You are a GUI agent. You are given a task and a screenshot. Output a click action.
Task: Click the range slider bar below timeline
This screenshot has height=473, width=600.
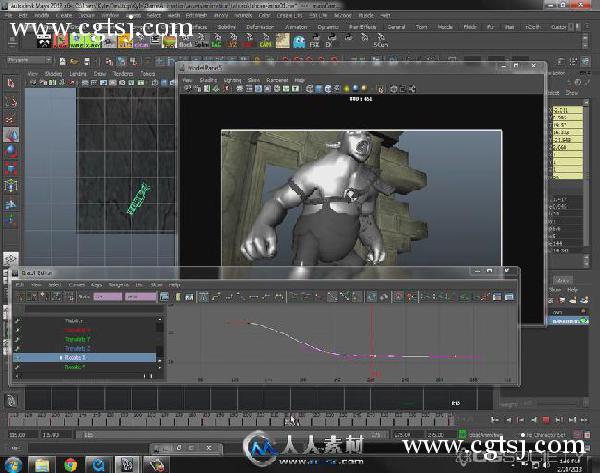230,435
